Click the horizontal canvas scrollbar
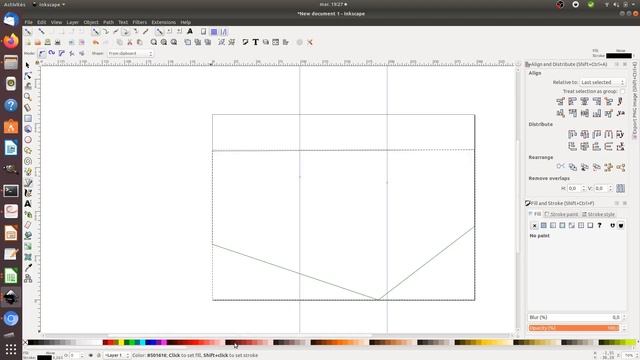Viewport: 640px width, 360px height. [x=239, y=336]
